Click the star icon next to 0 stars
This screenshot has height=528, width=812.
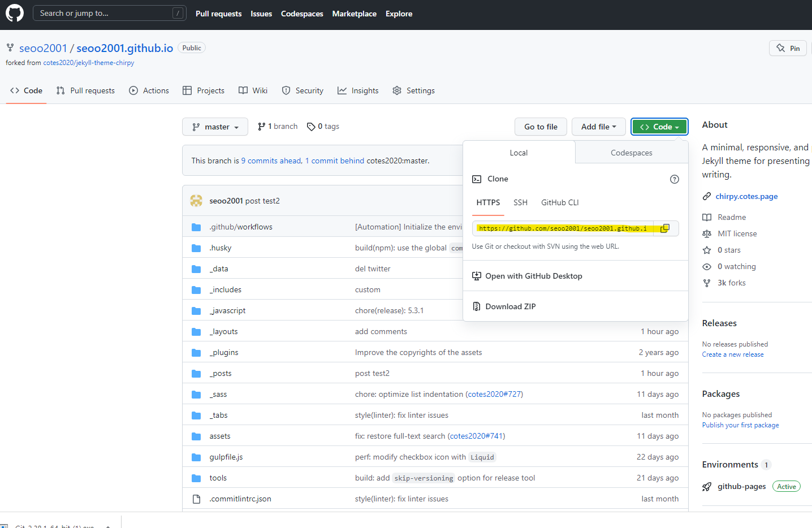click(707, 250)
